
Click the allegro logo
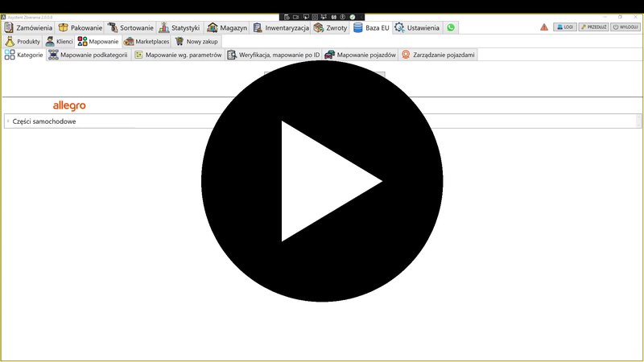click(x=69, y=105)
